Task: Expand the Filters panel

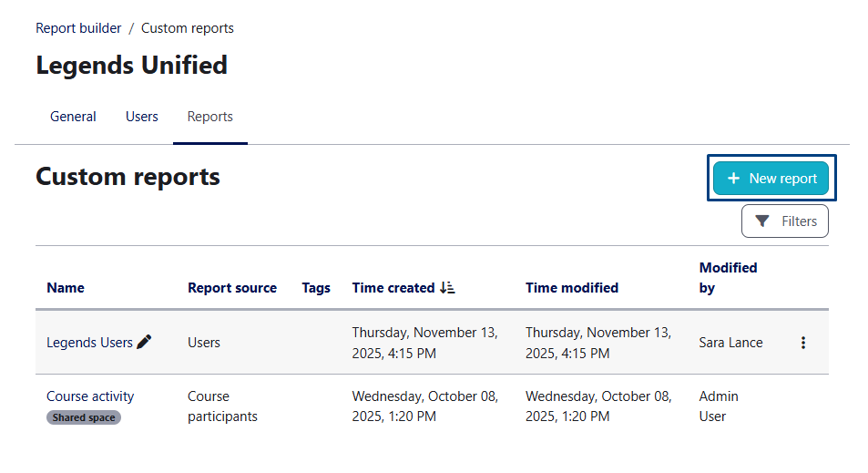Action: click(x=785, y=221)
